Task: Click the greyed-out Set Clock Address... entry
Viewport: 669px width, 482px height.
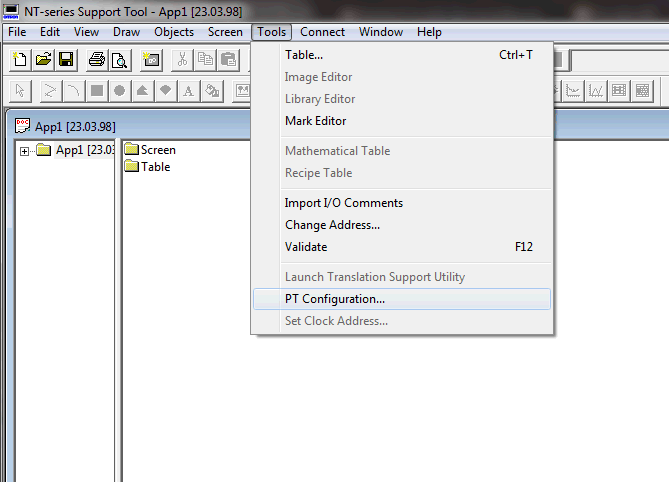Action: click(402, 321)
